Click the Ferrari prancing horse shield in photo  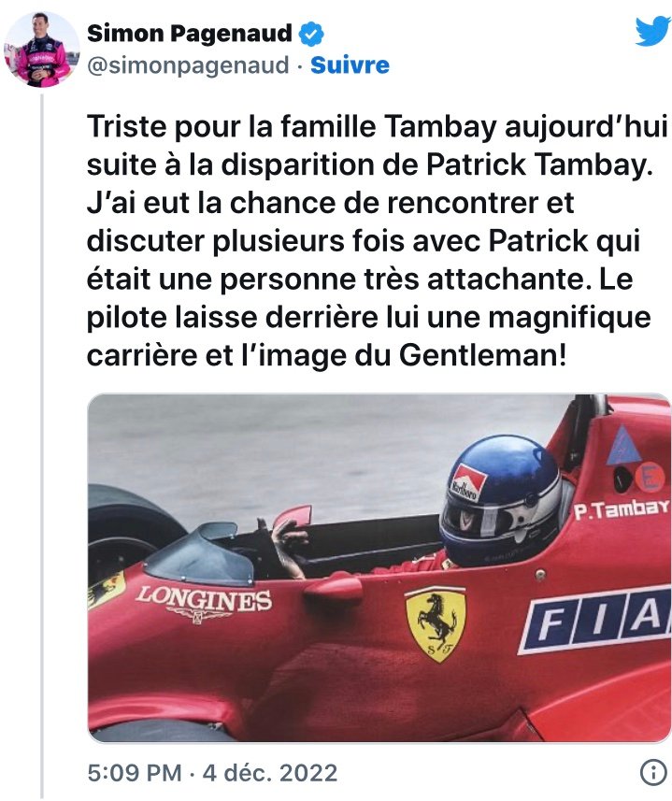pos(436,624)
